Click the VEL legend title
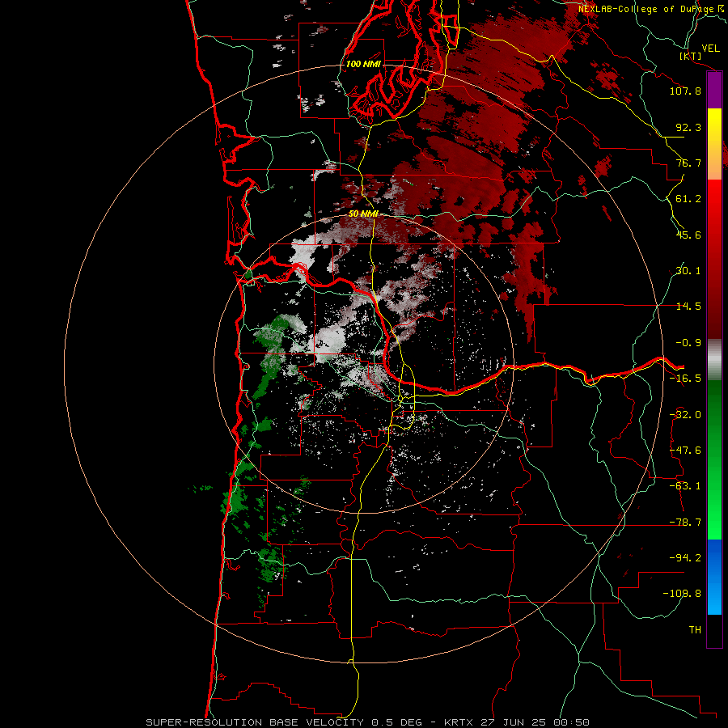 click(710, 49)
